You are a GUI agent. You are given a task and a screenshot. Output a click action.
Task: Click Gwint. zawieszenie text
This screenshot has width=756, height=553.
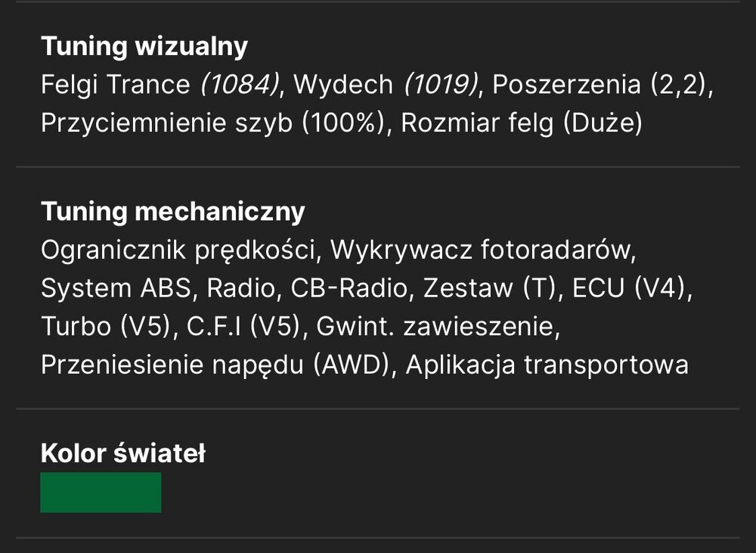click(x=436, y=327)
